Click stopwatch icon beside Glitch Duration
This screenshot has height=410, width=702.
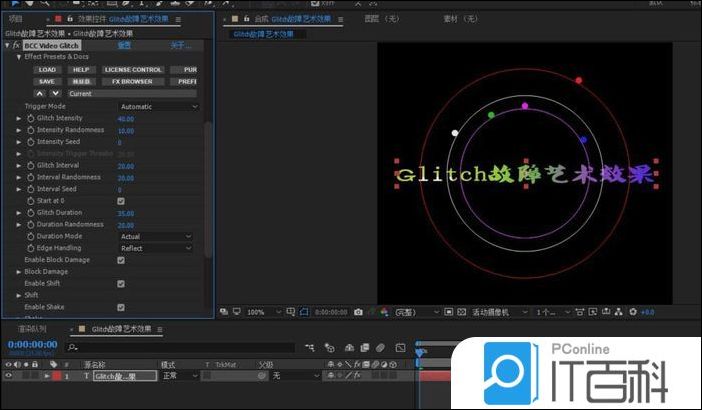pyautogui.click(x=31, y=212)
